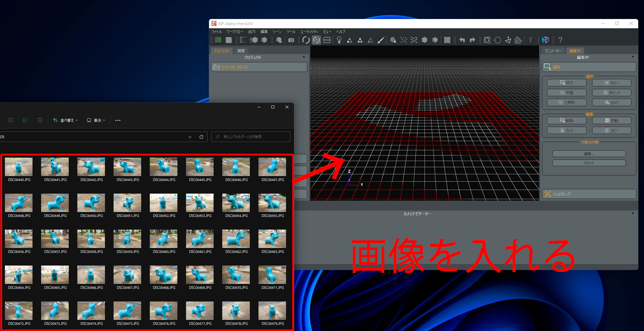
Task: Click the ポイント selection button
Action: click(612, 93)
